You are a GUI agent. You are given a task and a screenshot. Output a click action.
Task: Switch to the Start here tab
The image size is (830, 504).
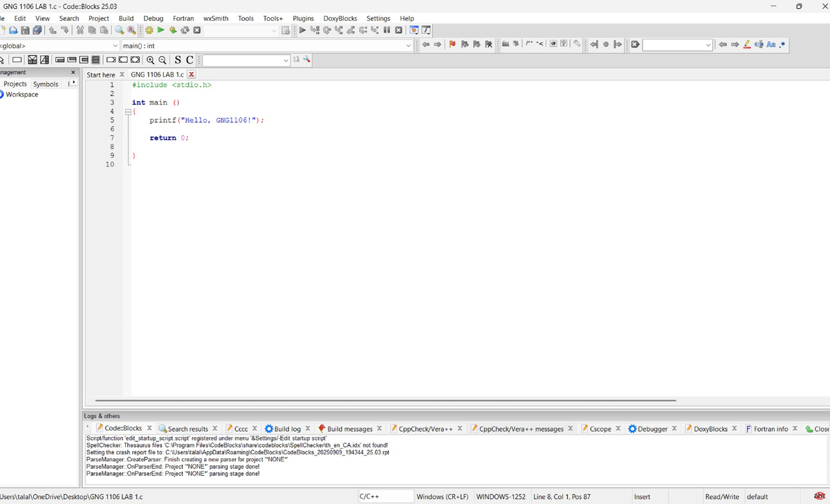[101, 75]
